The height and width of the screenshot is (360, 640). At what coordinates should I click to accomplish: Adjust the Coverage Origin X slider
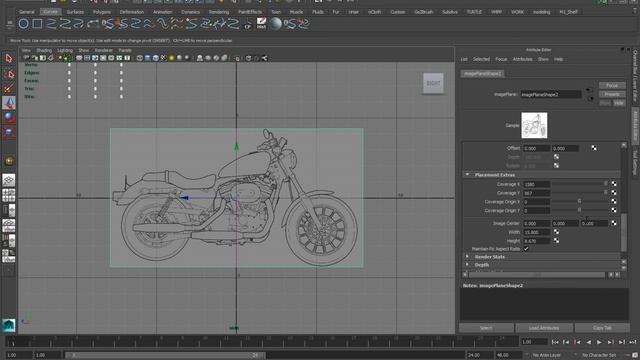580,202
